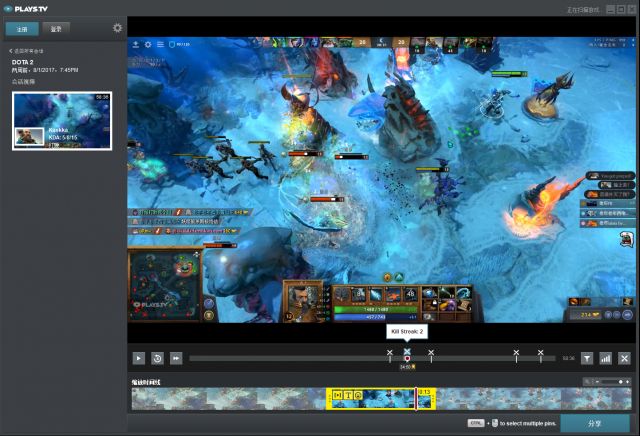The height and width of the screenshot is (436, 640).
Task: Open the Kunkka session video thumbnail
Action: pos(62,121)
